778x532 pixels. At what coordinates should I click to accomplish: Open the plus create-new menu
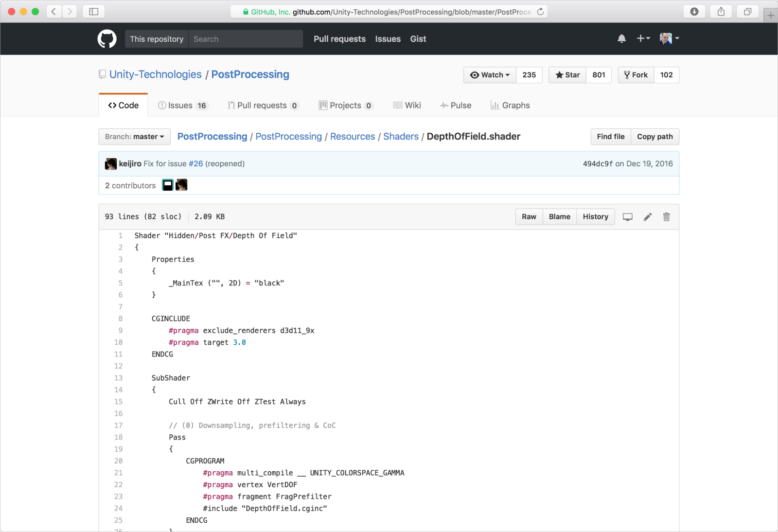[x=643, y=38]
